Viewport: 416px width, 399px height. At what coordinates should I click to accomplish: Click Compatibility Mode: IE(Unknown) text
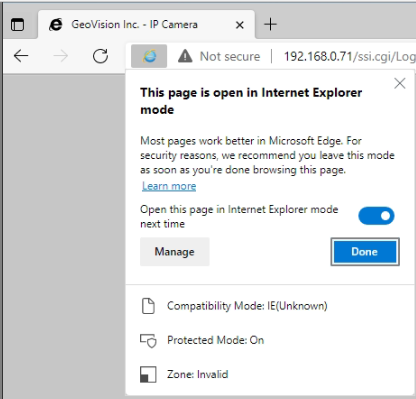click(247, 306)
